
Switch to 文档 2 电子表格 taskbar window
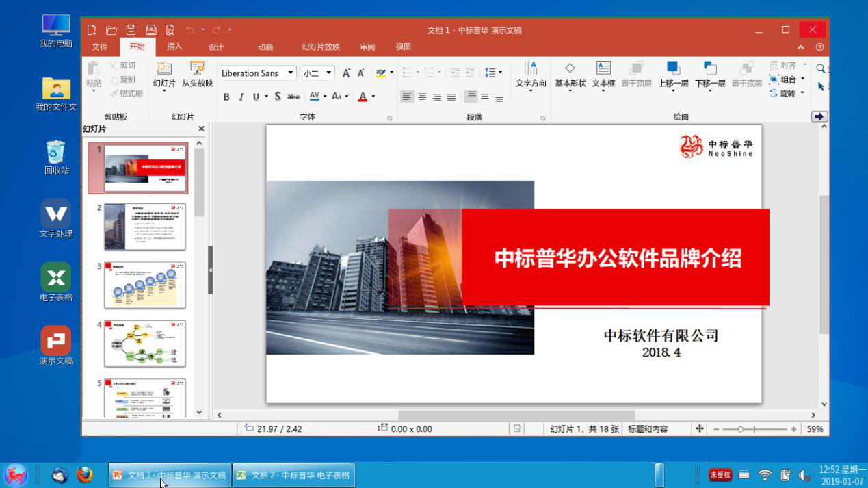pyautogui.click(x=293, y=475)
